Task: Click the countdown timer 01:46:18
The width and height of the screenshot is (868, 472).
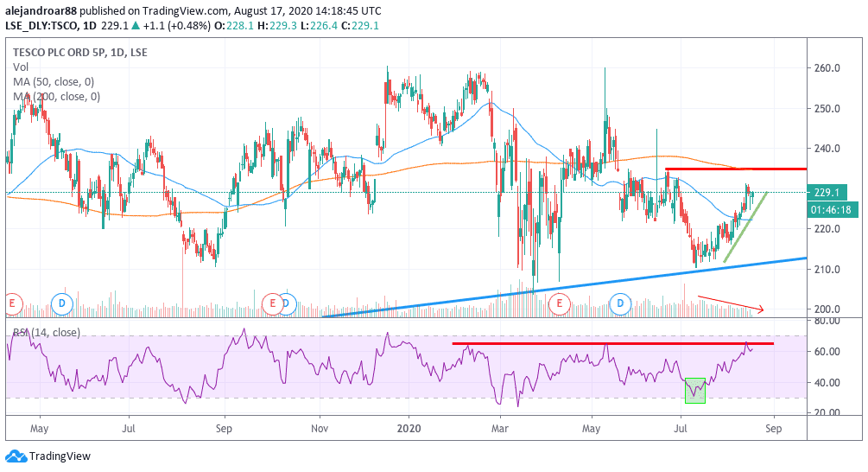Action: click(833, 210)
